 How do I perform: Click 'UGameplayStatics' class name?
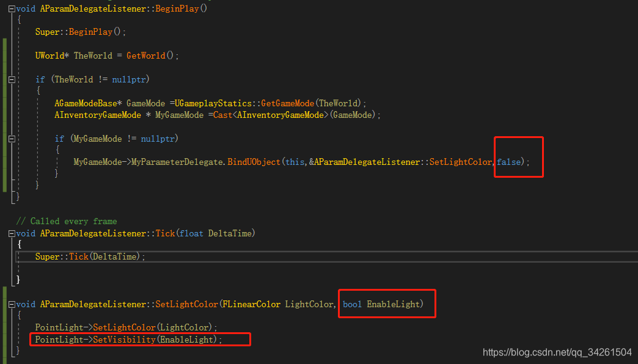pyautogui.click(x=213, y=103)
